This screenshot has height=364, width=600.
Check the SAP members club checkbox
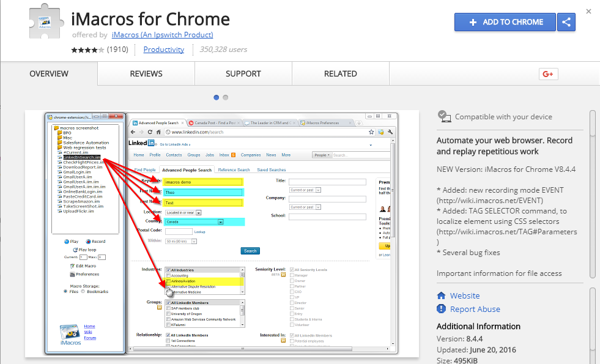tap(168, 308)
